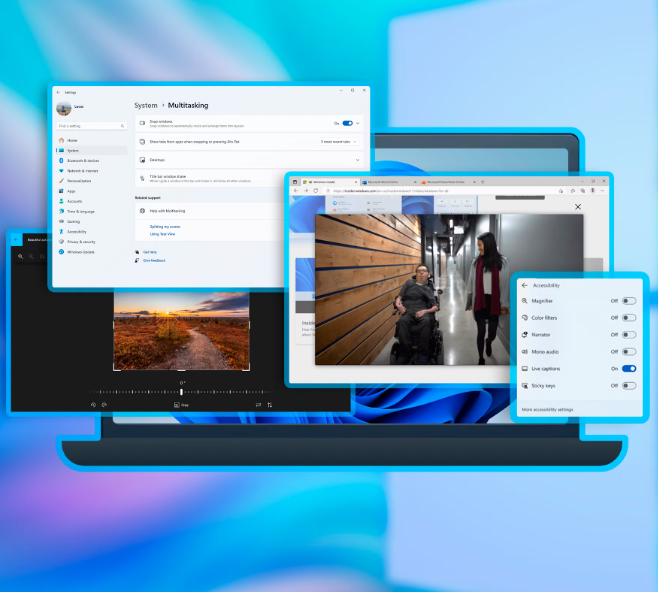The height and width of the screenshot is (592, 658).
Task: Toggle the Color filters switch
Action: (629, 318)
